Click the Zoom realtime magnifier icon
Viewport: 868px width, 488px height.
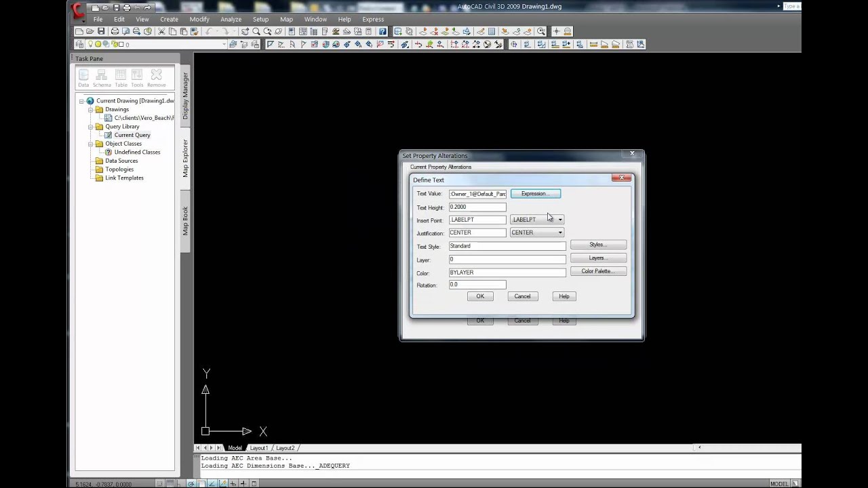pos(256,31)
